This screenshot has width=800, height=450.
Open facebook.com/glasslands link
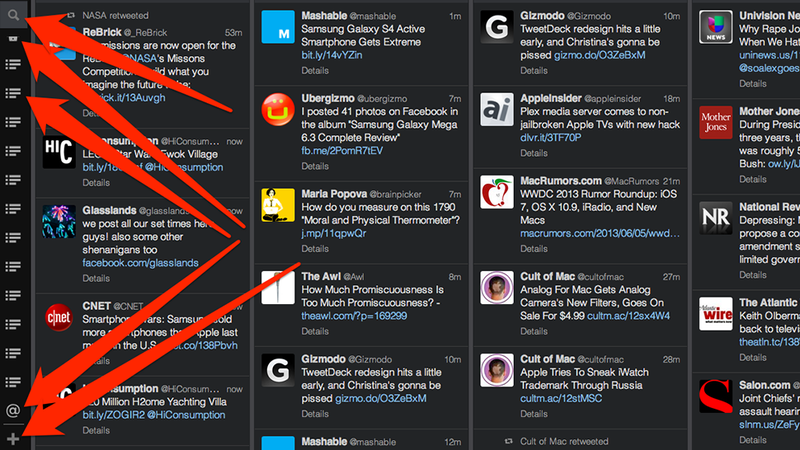tap(140, 263)
